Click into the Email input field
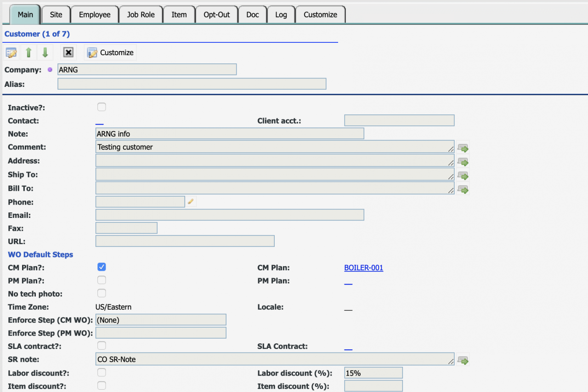The image size is (588, 392). coord(230,215)
